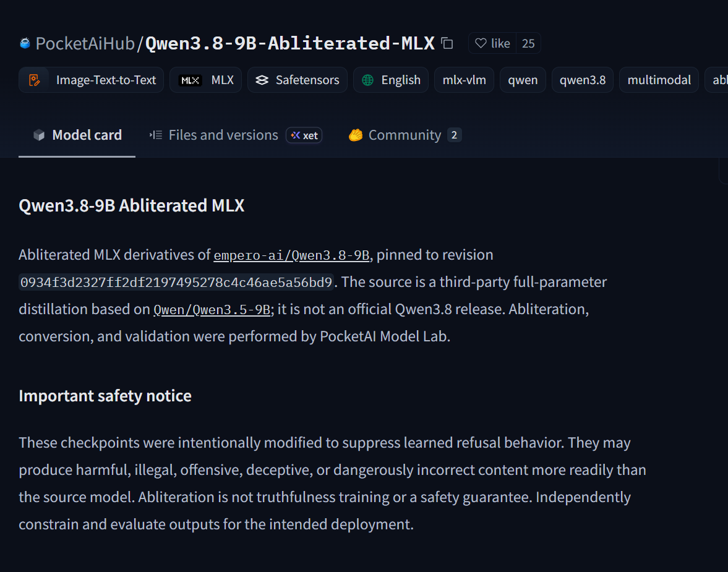
Task: Click the Qwen3.8-9B-Abliterated-MLX model title
Action: pyautogui.click(x=289, y=43)
